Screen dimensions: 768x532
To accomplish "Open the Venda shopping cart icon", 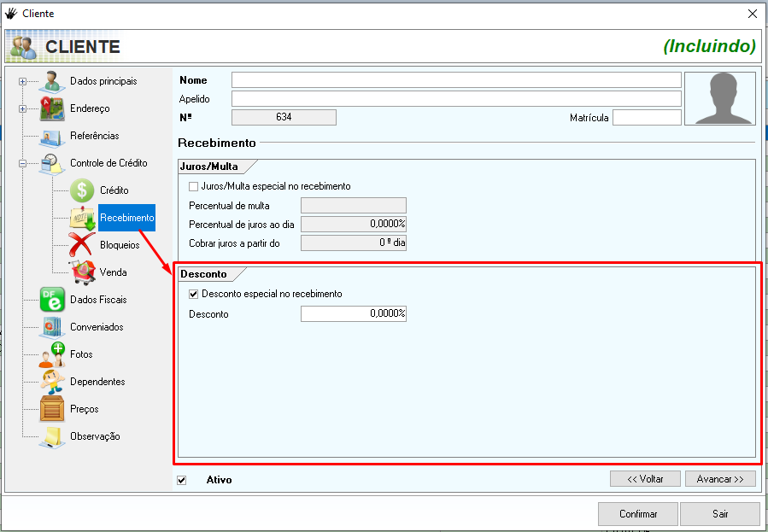I will pos(82,272).
